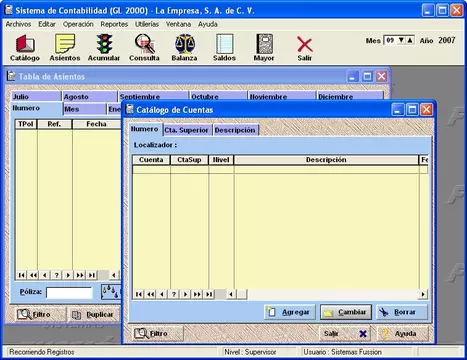Select the Noviembre tab in Tabla de Asientos
467x360 pixels.
[282, 96]
